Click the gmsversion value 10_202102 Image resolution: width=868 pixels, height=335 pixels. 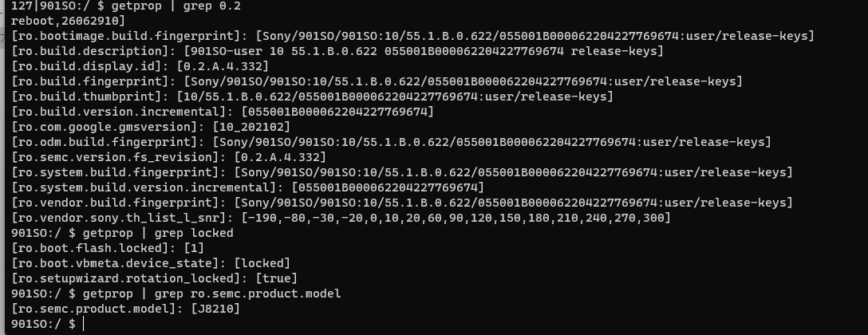(251, 127)
